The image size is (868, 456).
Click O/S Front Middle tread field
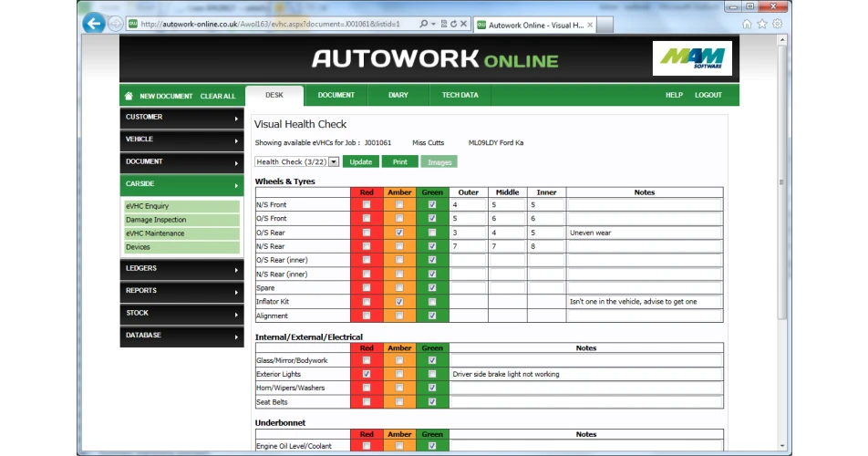coord(507,219)
